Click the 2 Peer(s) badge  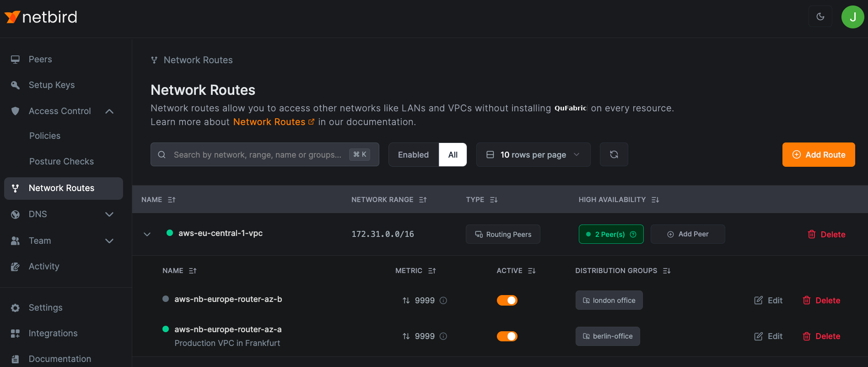click(x=611, y=234)
